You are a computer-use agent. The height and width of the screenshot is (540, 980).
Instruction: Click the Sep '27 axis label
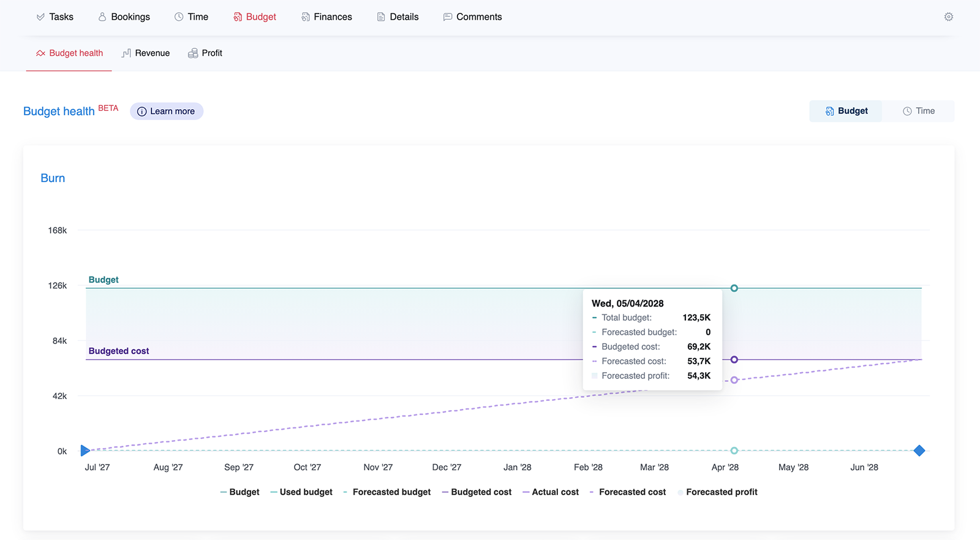tap(239, 468)
